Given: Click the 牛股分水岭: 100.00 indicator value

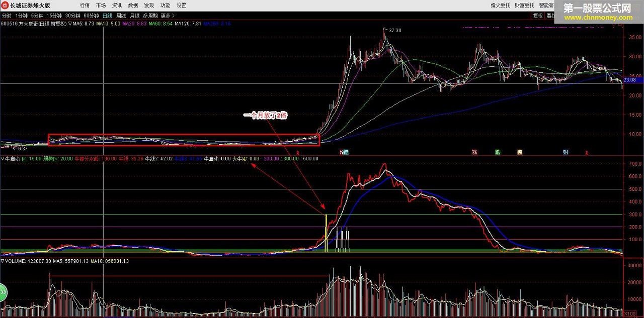Looking at the screenshot, I should pos(96,159).
